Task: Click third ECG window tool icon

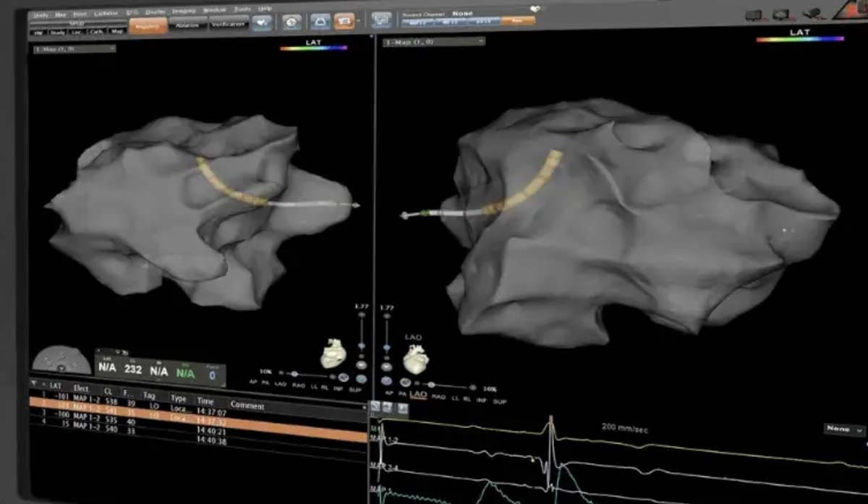Action: (401, 410)
